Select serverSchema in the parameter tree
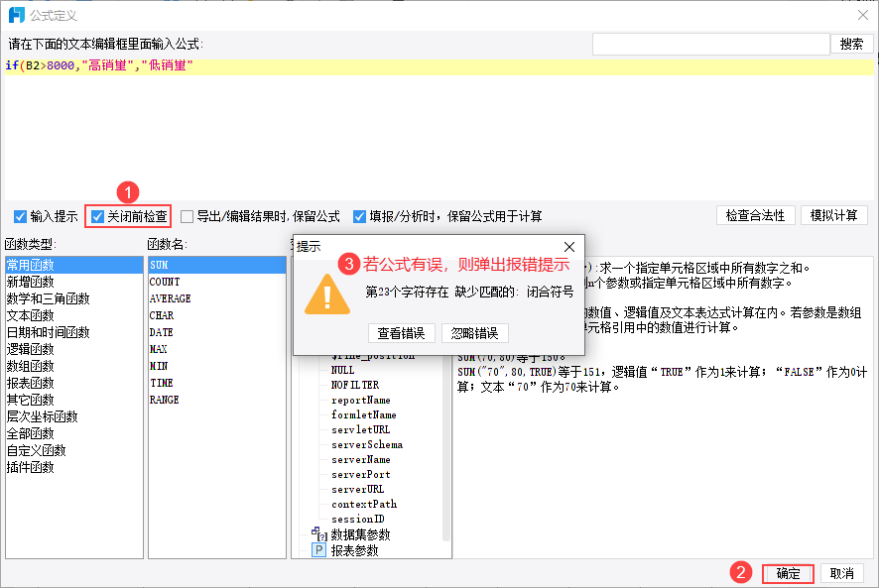 coord(367,444)
